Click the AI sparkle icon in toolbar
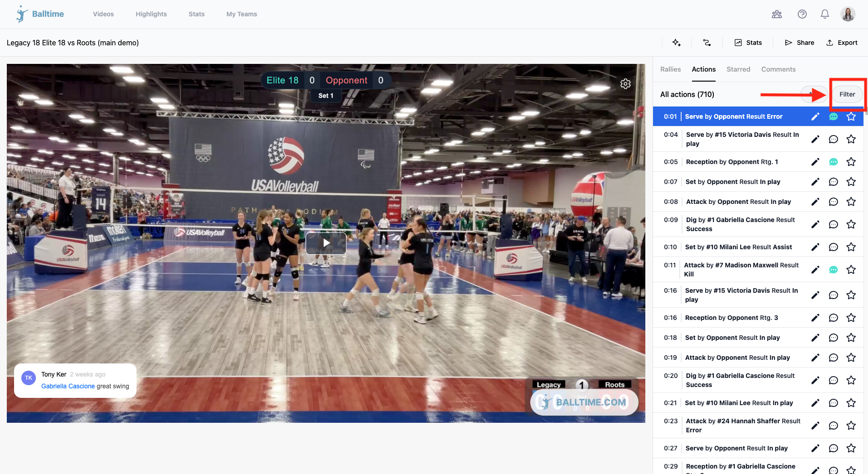Image resolution: width=868 pixels, height=474 pixels. pos(676,43)
